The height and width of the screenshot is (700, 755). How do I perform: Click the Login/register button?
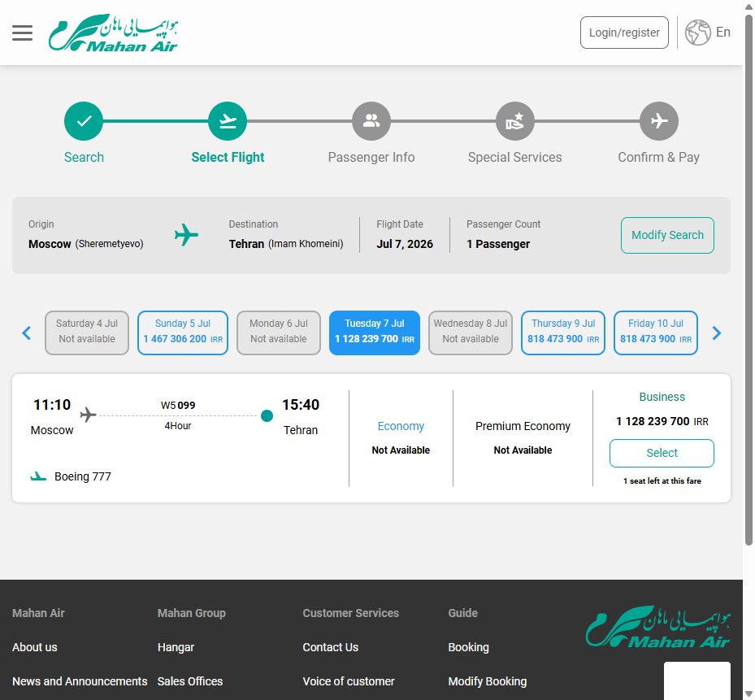click(x=624, y=33)
